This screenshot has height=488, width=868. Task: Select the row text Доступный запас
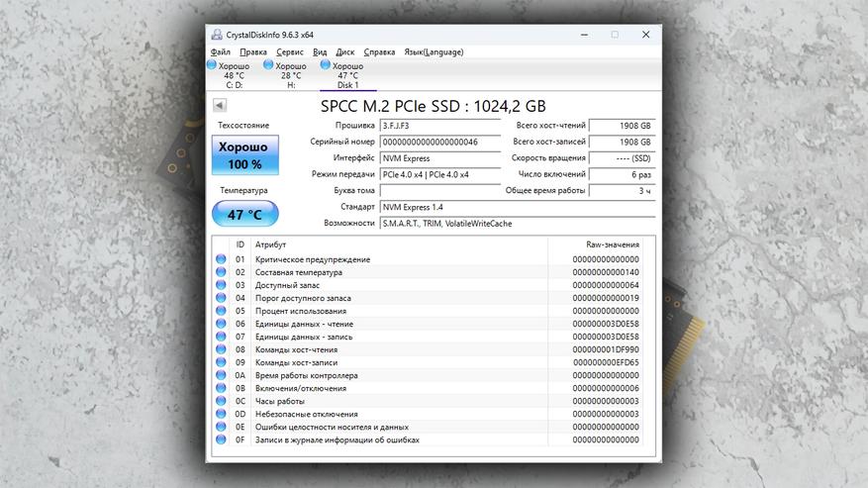(287, 285)
